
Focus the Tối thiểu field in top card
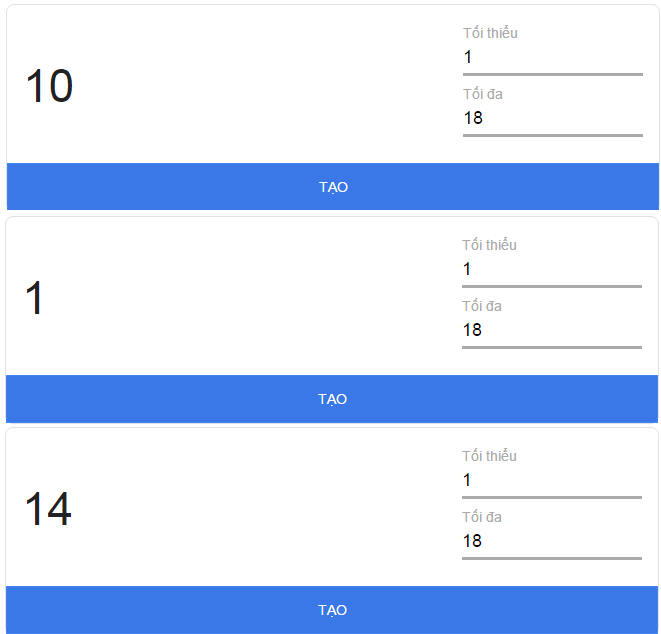pos(552,57)
